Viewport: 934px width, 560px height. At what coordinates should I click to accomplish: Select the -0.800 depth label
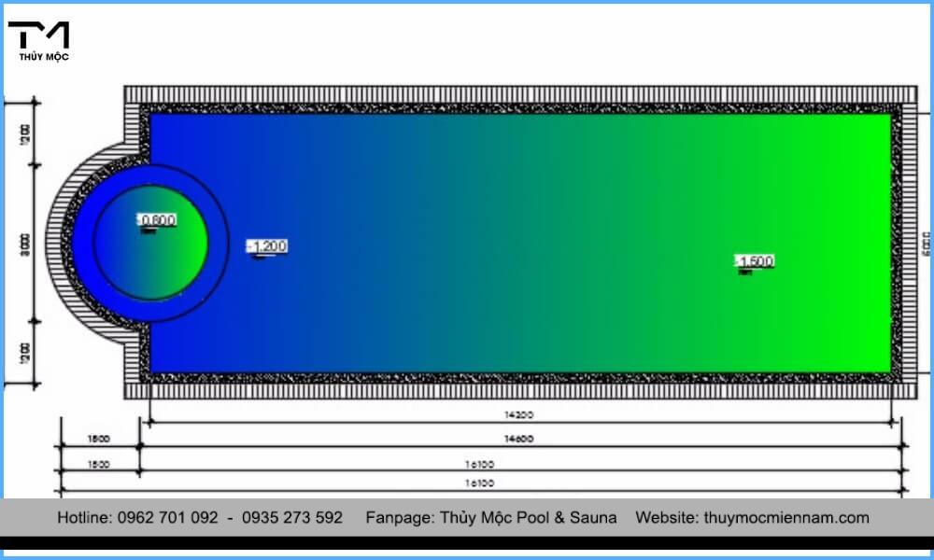157,220
